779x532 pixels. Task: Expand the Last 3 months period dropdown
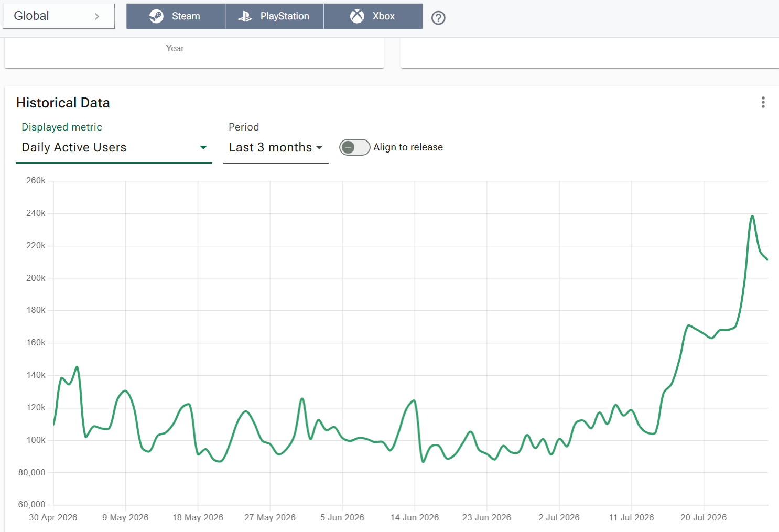point(276,147)
